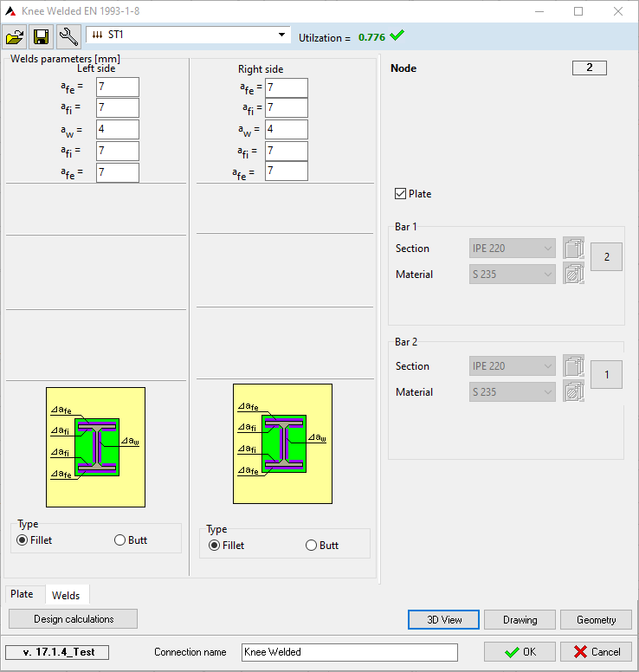The image size is (639, 672).
Task: Edit right side bottom afe weld field
Action: pyautogui.click(x=287, y=171)
